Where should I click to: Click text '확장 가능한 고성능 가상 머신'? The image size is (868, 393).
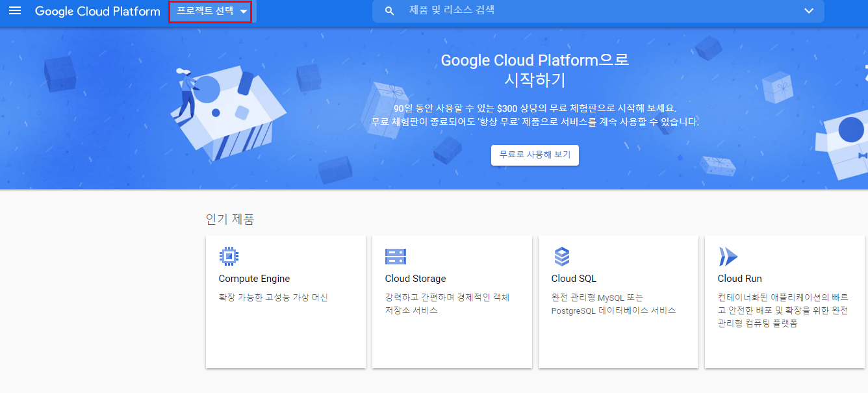[274, 298]
